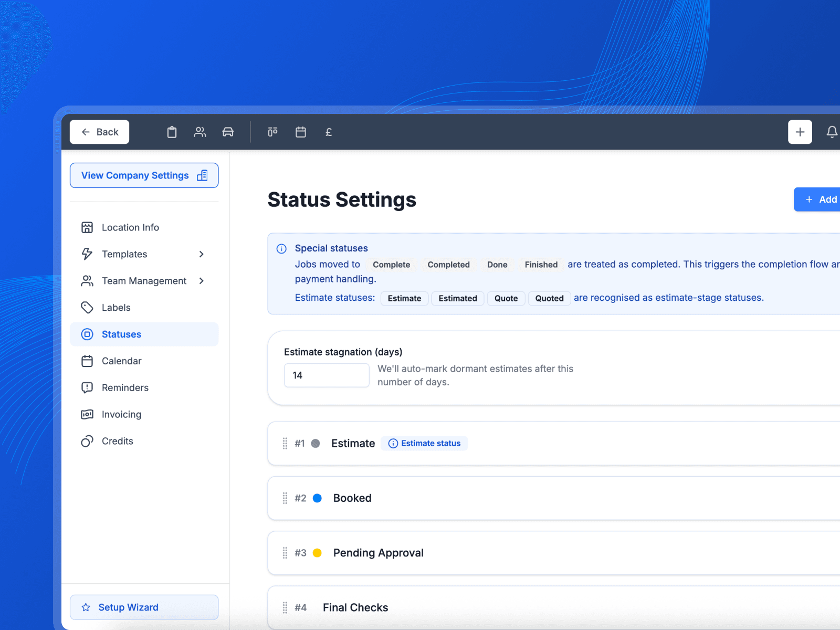The image size is (840, 630).
Task: Select the Labels tag icon in sidebar
Action: tap(88, 307)
